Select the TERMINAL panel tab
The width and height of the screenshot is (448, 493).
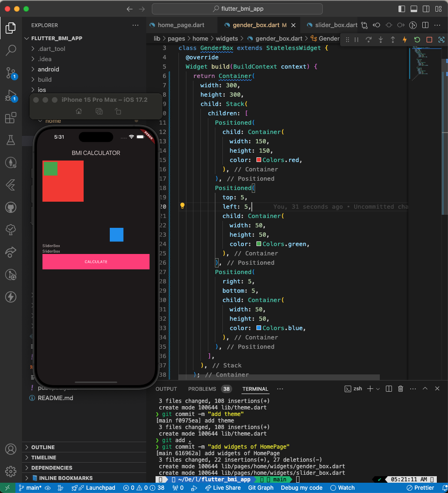[255, 389]
